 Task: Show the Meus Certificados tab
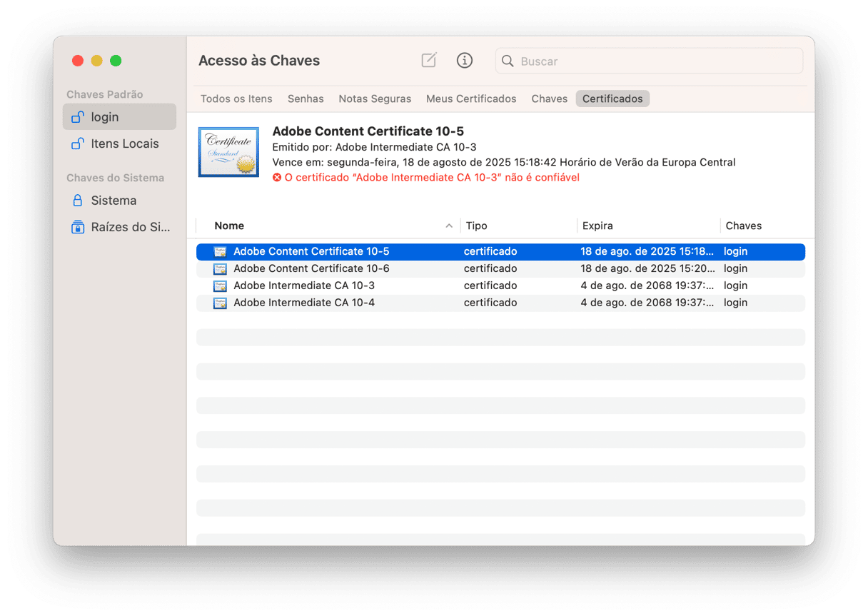point(471,99)
